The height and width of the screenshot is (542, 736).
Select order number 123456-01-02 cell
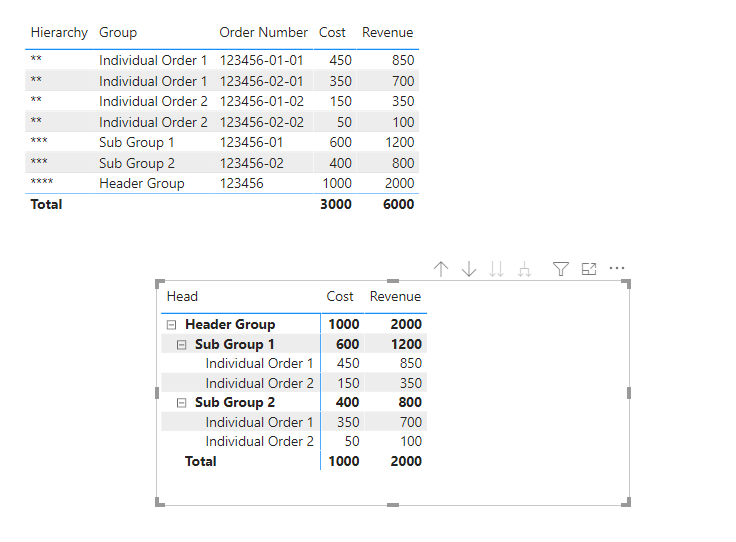(262, 101)
